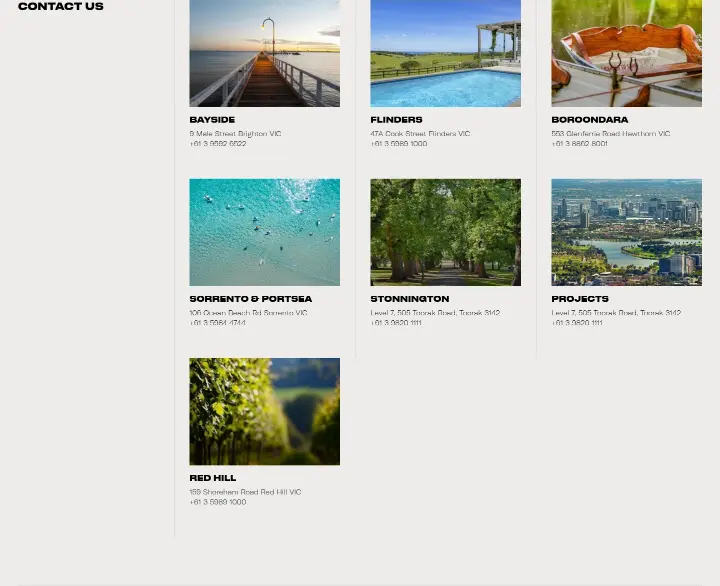Click the Stonnington Toorak Road address
Viewport: 720px width, 586px height.
(x=435, y=313)
